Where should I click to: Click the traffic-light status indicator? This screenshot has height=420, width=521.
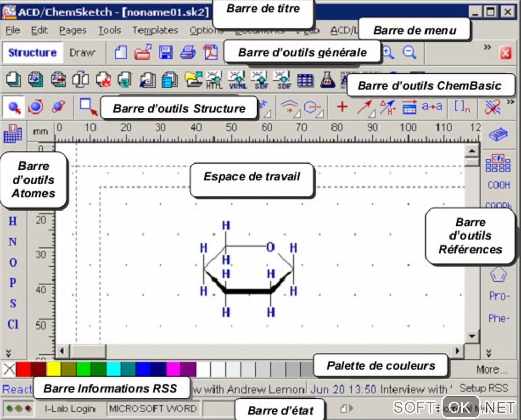pyautogui.click(x=18, y=408)
